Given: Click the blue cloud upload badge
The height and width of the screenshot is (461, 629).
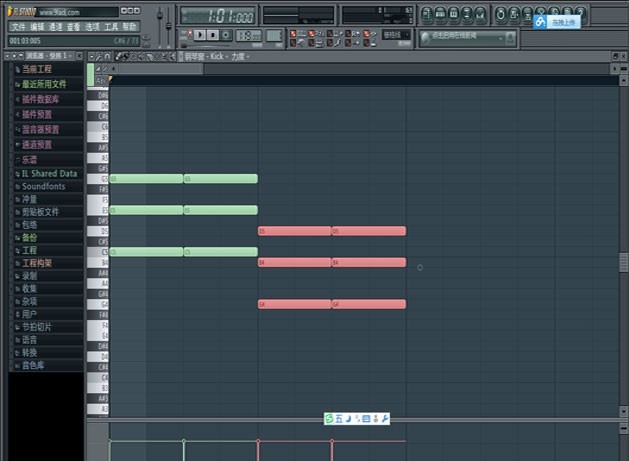Looking at the screenshot, I should (557, 22).
